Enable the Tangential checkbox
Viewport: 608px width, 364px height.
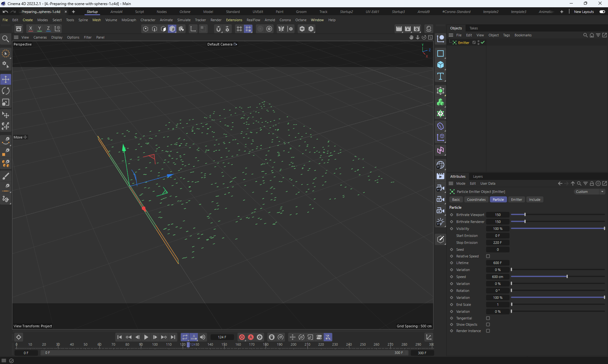tap(488, 318)
